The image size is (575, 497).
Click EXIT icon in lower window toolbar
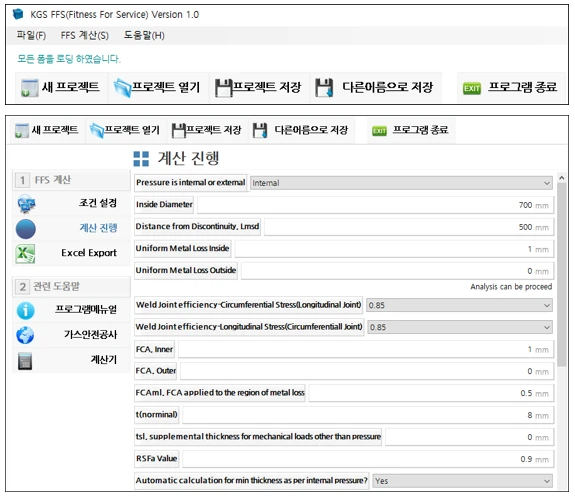tap(379, 131)
